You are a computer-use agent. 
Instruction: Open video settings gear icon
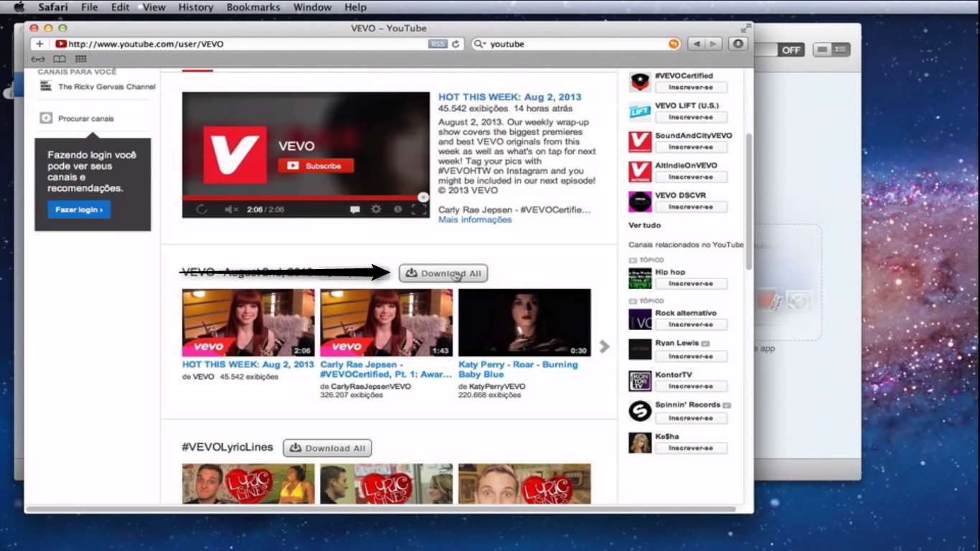point(376,209)
